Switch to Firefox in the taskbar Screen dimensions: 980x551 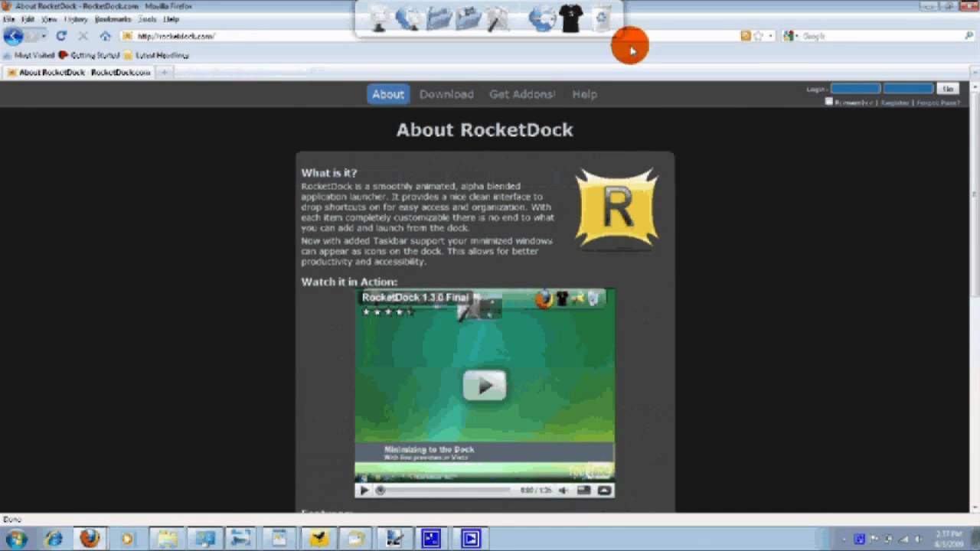[90, 539]
